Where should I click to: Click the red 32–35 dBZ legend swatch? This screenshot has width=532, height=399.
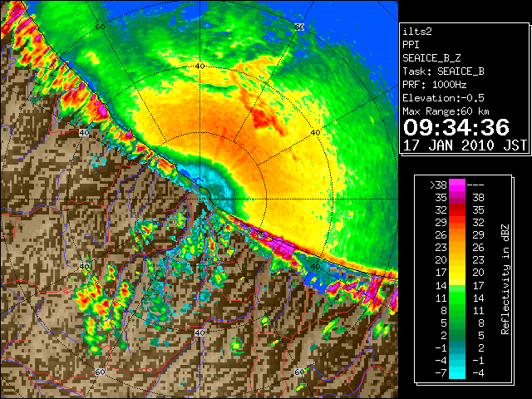click(457, 210)
